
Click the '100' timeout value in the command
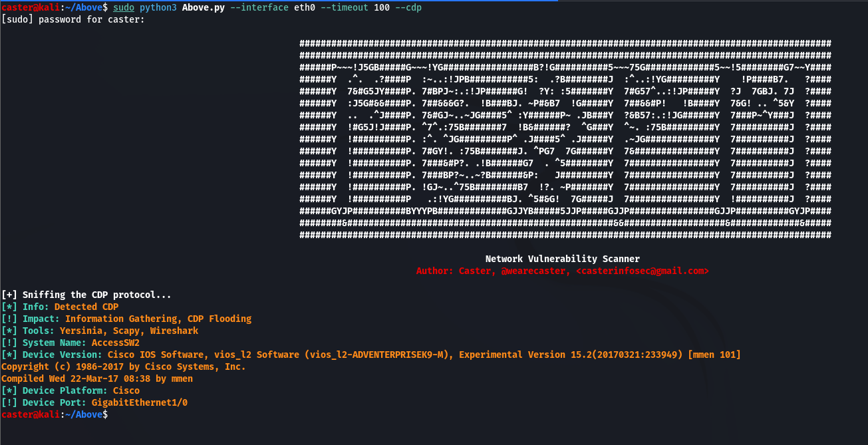pos(382,7)
